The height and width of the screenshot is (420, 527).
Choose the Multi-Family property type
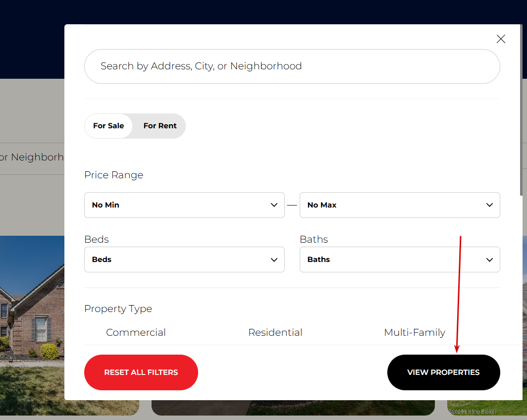pos(415,333)
